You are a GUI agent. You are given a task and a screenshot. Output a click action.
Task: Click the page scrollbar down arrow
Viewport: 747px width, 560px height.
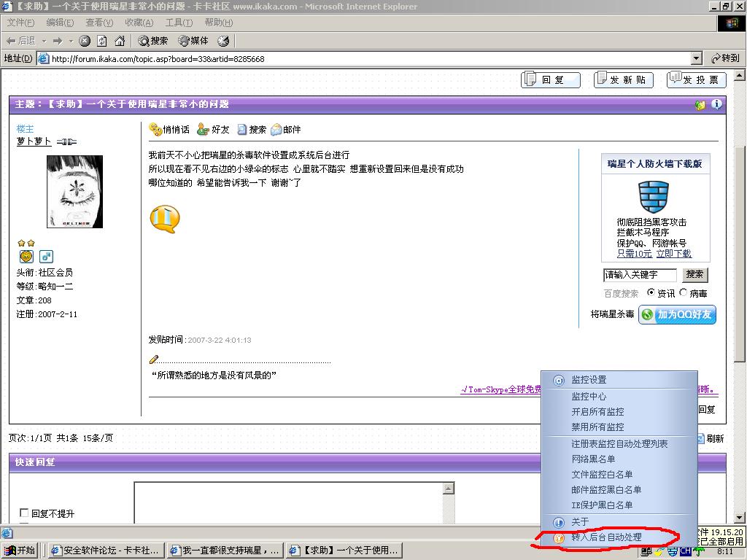click(x=740, y=518)
